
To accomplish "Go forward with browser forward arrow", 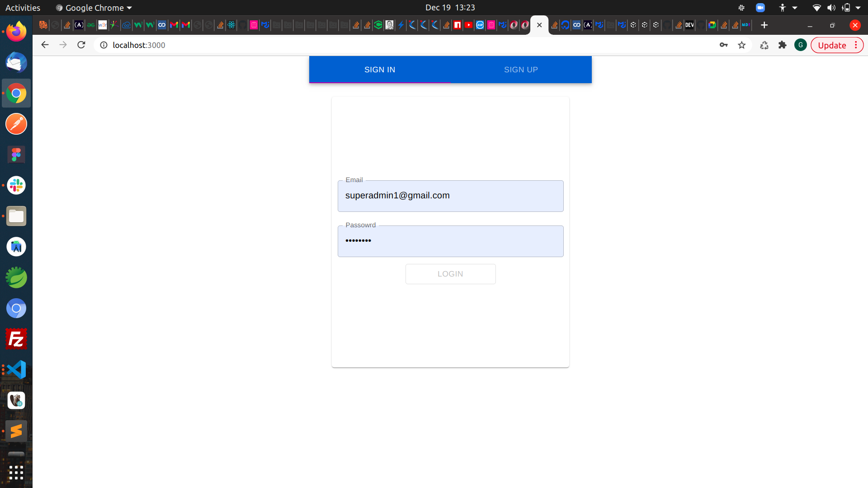I will click(63, 45).
